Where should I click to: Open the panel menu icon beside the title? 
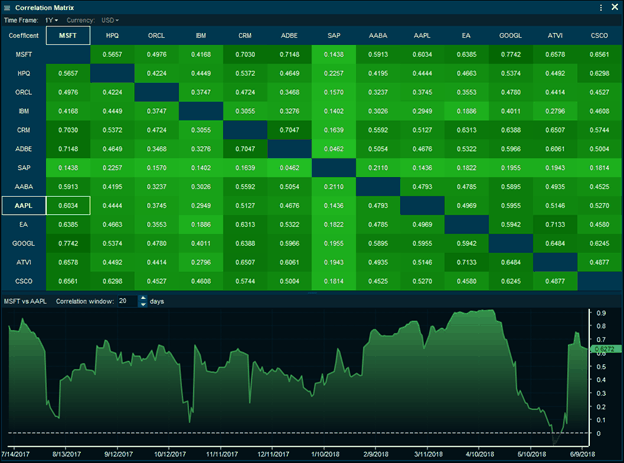(x=7, y=7)
